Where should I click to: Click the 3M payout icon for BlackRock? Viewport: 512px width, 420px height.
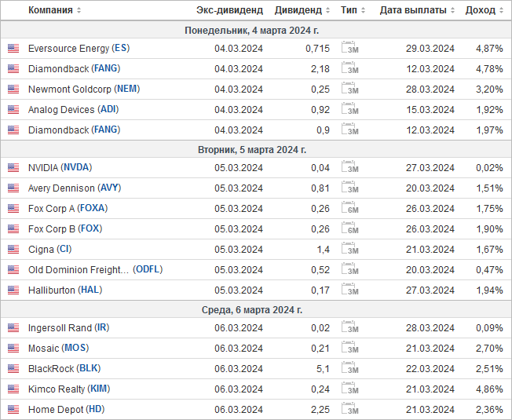click(x=349, y=367)
